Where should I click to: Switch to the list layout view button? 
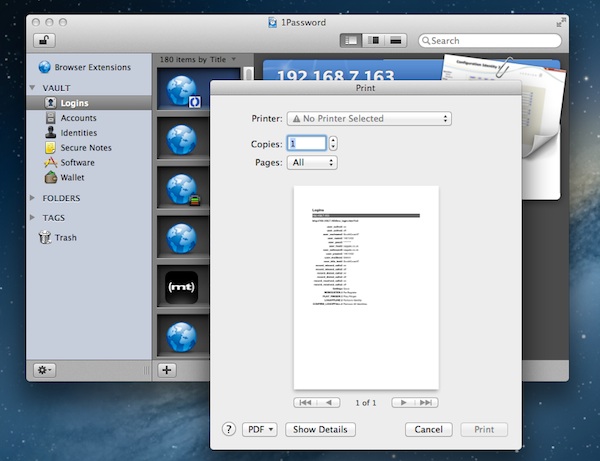[x=351, y=40]
